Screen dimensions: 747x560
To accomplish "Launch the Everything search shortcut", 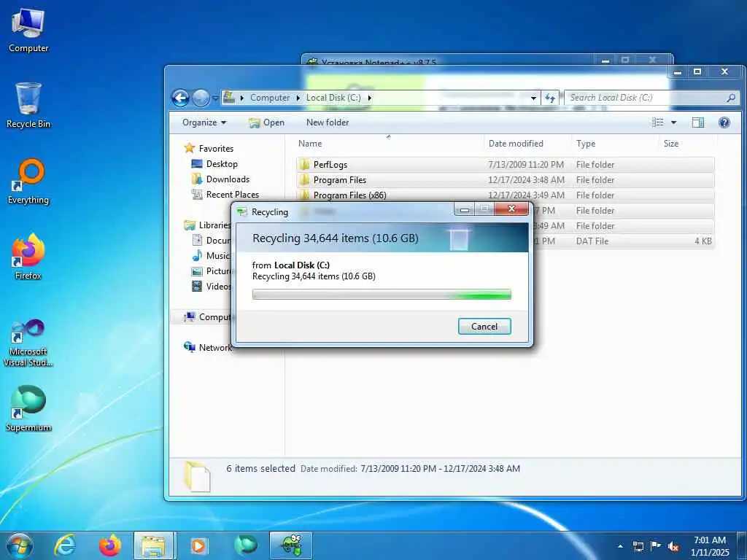I will click(28, 182).
